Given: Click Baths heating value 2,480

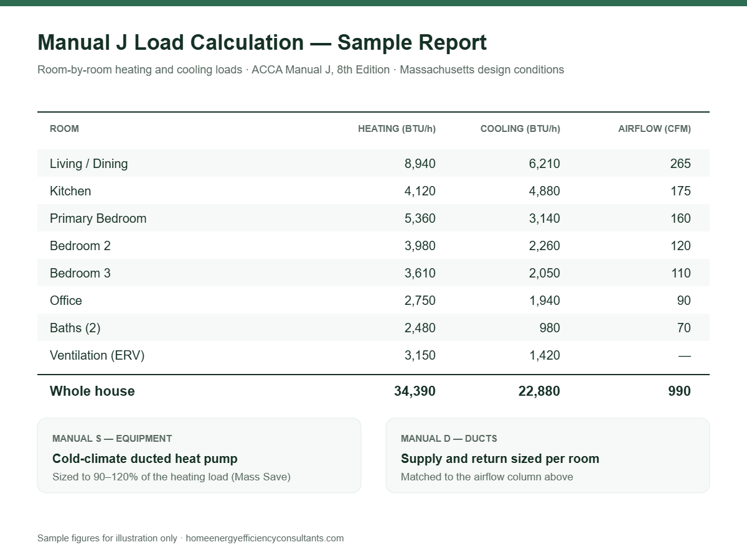Looking at the screenshot, I should click(420, 328).
